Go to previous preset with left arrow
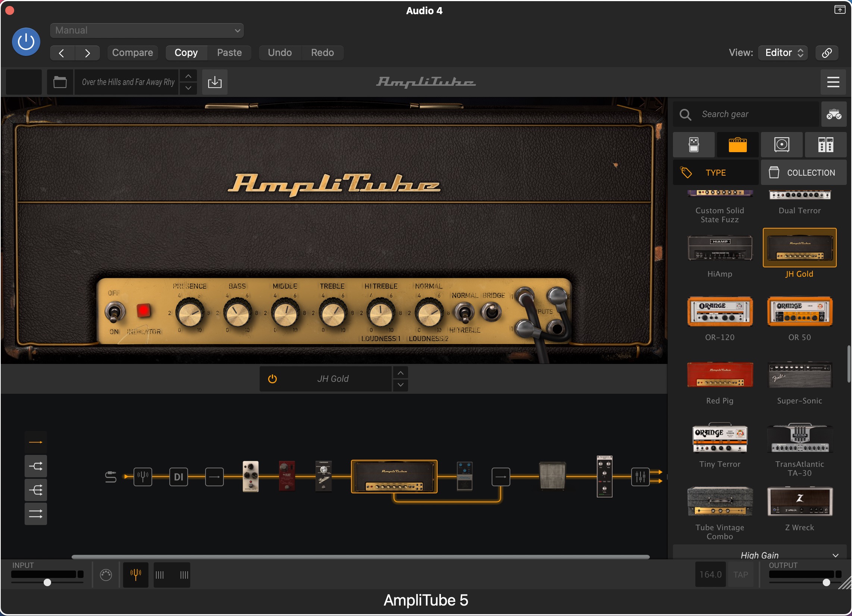Viewport: 852px width, 616px height. click(x=62, y=53)
